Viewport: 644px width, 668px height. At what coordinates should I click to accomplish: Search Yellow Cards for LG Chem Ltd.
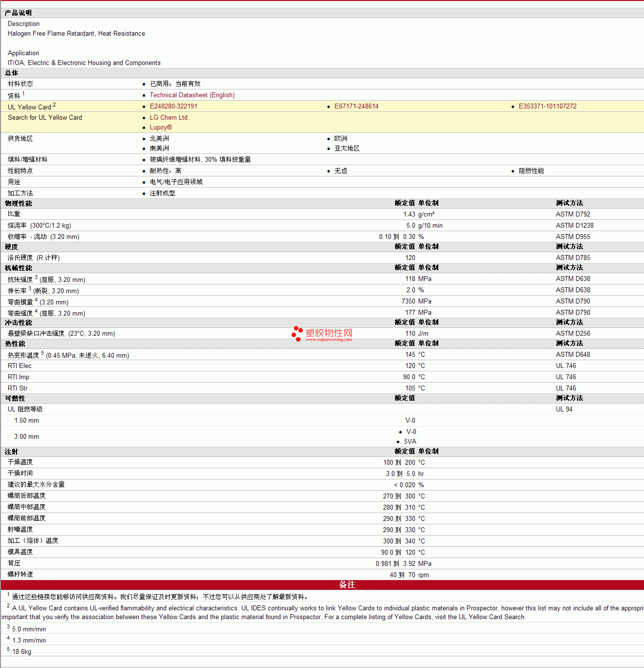click(169, 118)
